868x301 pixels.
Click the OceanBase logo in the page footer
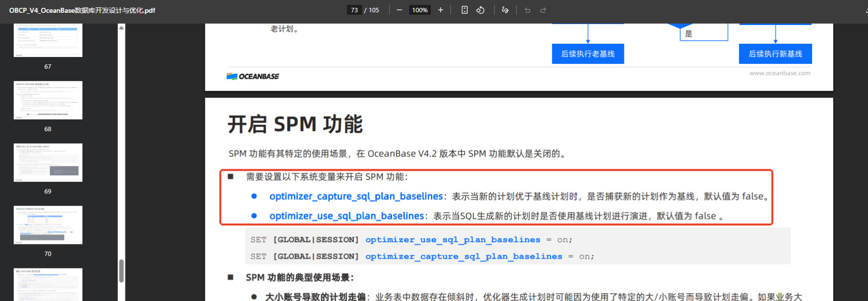pos(252,76)
